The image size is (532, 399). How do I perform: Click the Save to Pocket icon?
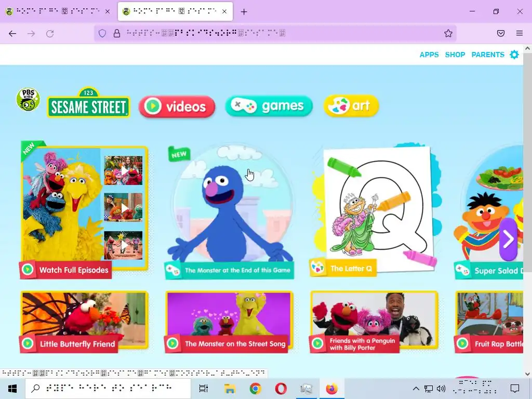501,33
